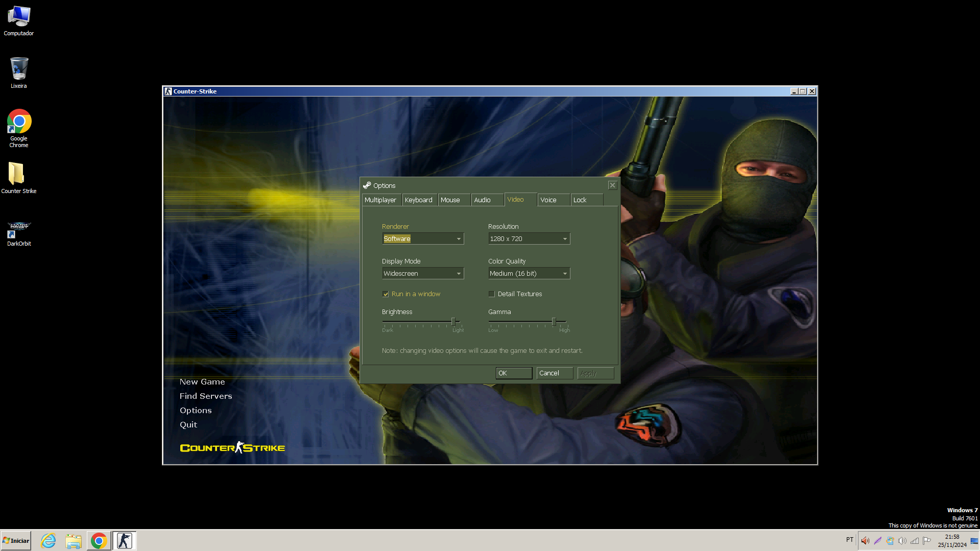Image resolution: width=980 pixels, height=551 pixels.
Task: Click the Cancel button
Action: click(555, 373)
